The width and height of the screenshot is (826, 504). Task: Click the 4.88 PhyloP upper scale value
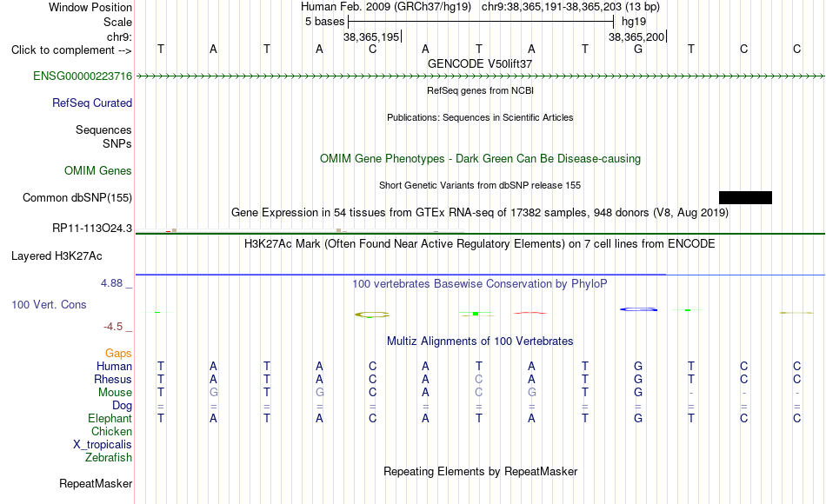pos(111,283)
